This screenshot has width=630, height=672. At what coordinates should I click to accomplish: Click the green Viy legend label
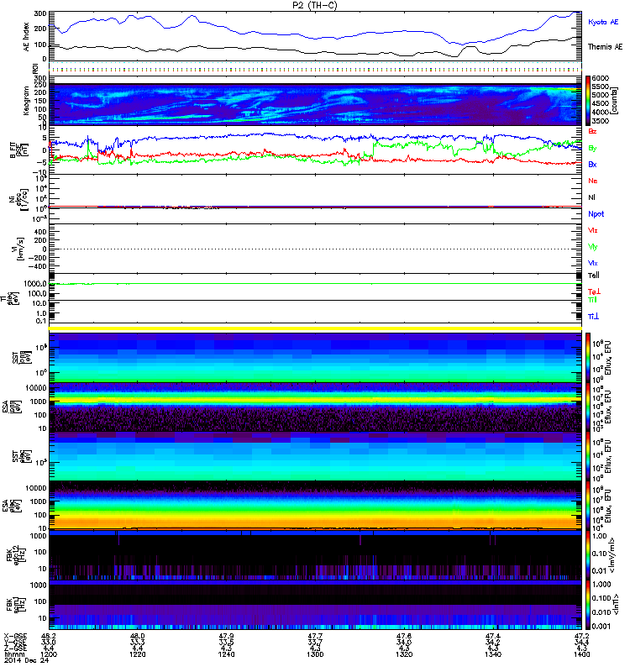tap(593, 247)
